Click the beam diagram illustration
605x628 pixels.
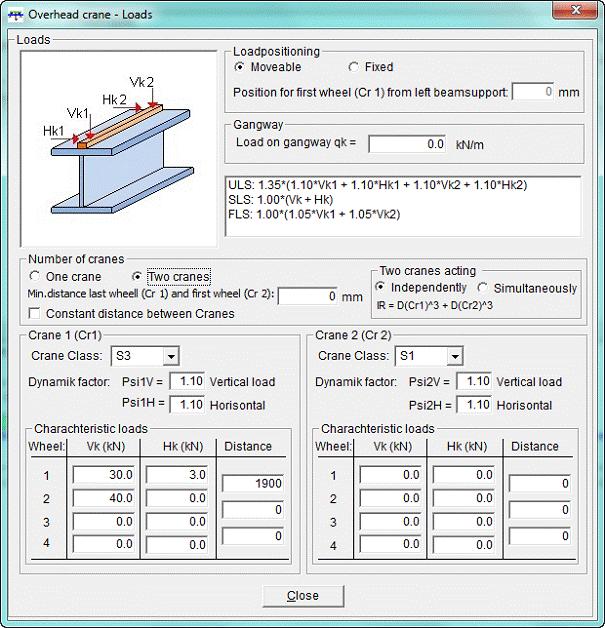point(119,148)
